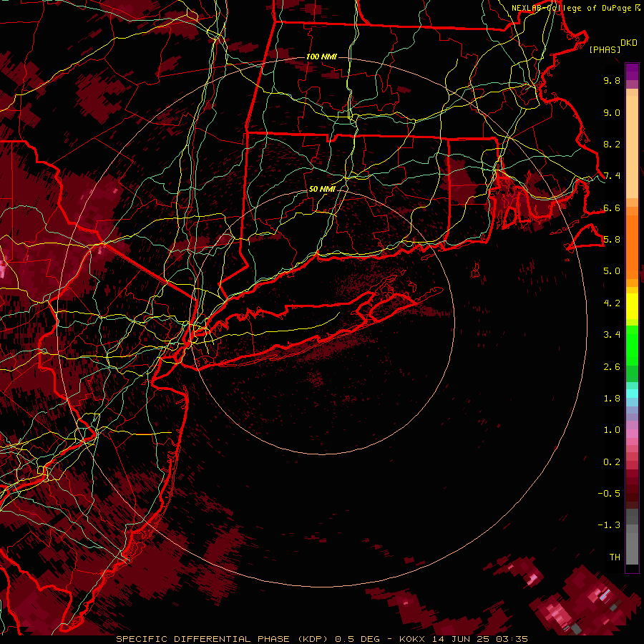Pick the yellow segment of the color bar
This screenshot has height=644, width=644.
tap(632, 306)
